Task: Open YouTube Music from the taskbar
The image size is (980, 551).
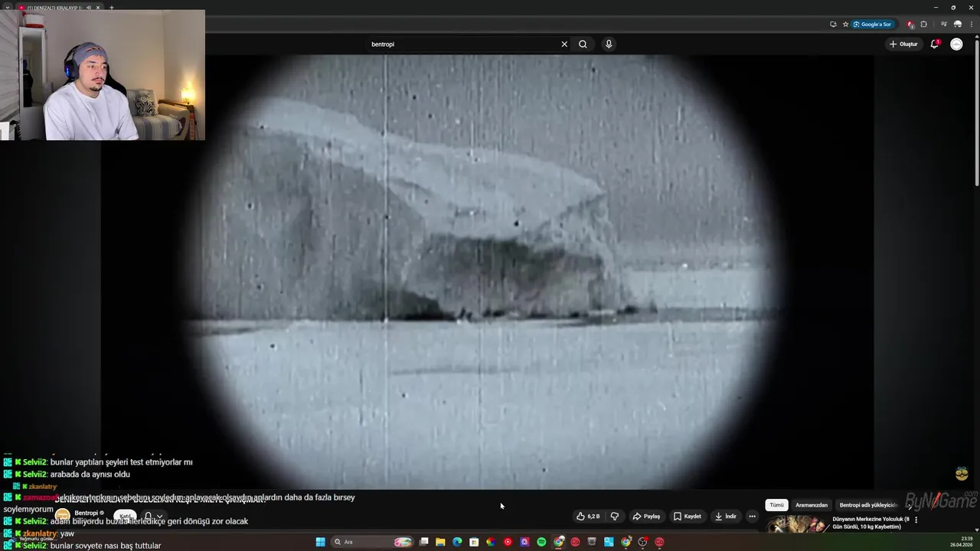Action: (508, 542)
